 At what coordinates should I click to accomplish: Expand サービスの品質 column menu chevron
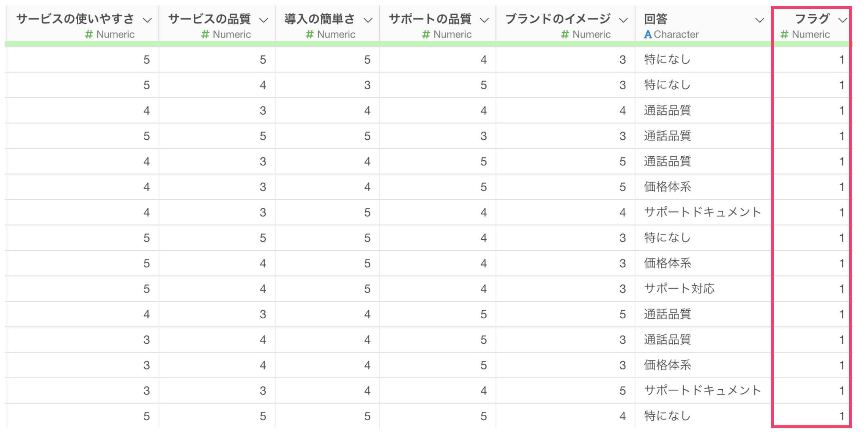coord(263,20)
